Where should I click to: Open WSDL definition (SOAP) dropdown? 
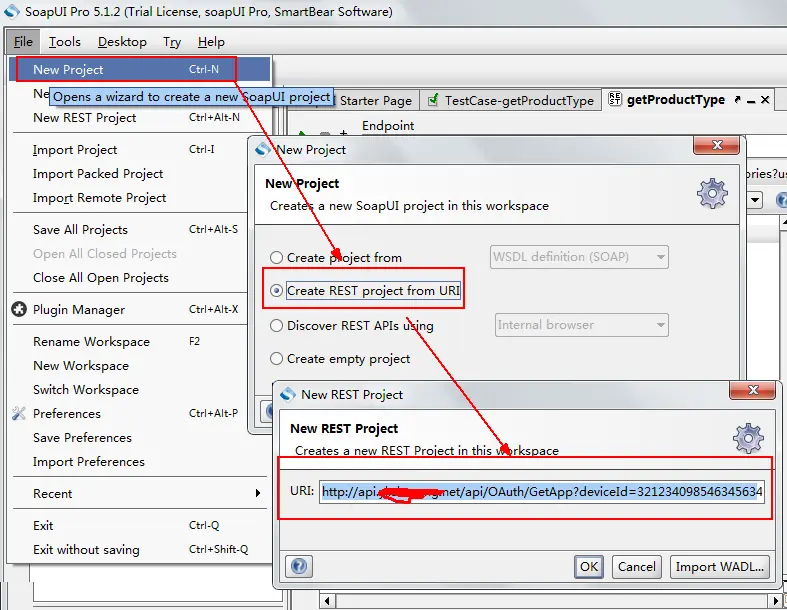coord(579,257)
